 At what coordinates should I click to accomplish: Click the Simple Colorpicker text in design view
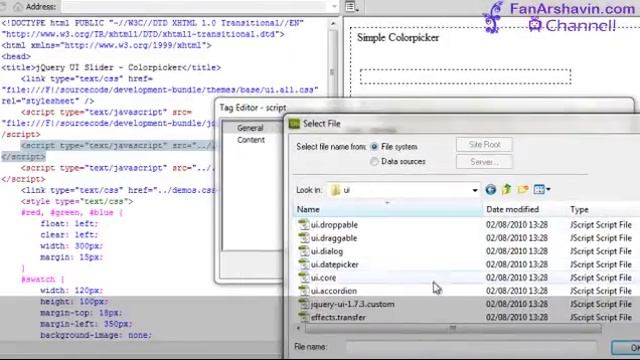point(398,38)
